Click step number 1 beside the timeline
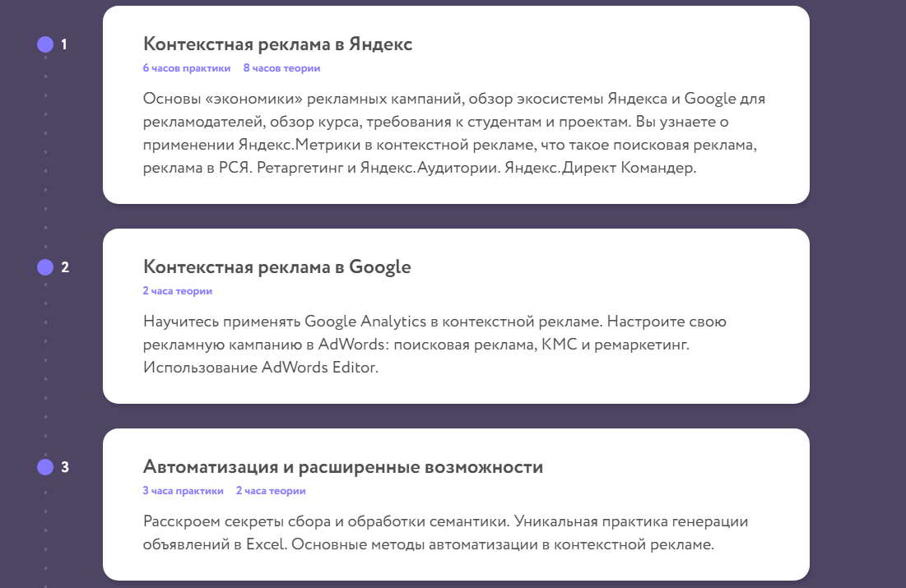The image size is (906, 588). [64, 44]
